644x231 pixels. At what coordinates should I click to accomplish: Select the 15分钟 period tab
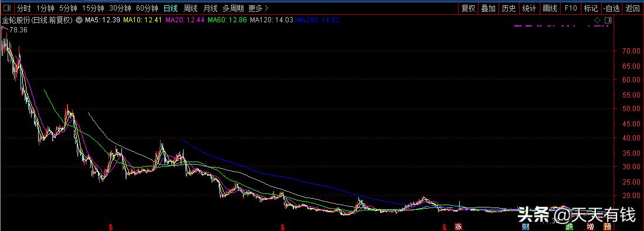point(93,8)
